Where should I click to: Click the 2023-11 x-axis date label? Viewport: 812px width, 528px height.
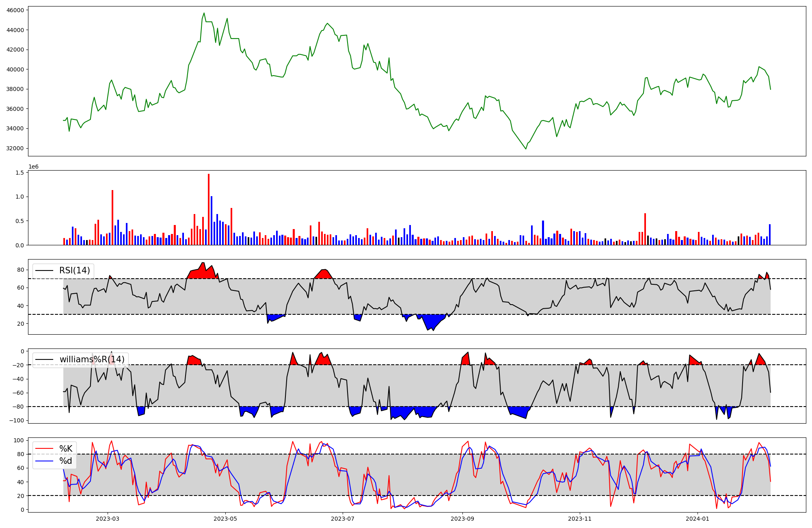pos(580,519)
